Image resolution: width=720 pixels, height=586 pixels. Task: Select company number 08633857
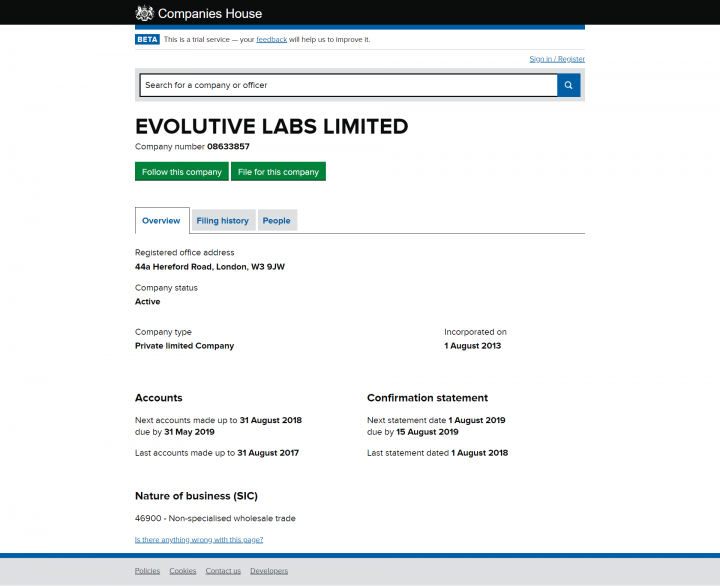click(x=228, y=146)
